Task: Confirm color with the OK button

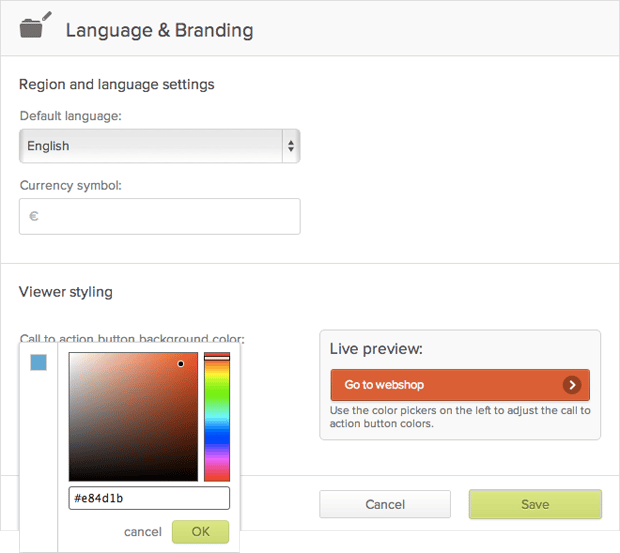Action: tap(200, 532)
